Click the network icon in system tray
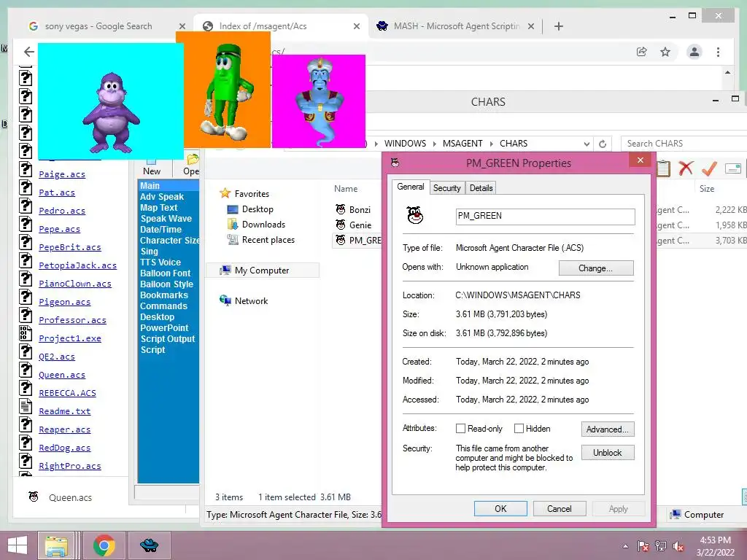Image resolution: width=747 pixels, height=560 pixels. coord(661,547)
